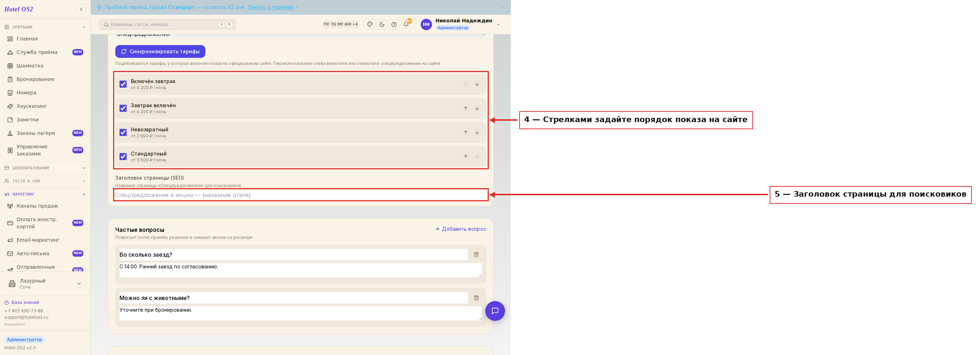Open Авто-письма
The image size is (980, 355).
[x=45, y=254]
